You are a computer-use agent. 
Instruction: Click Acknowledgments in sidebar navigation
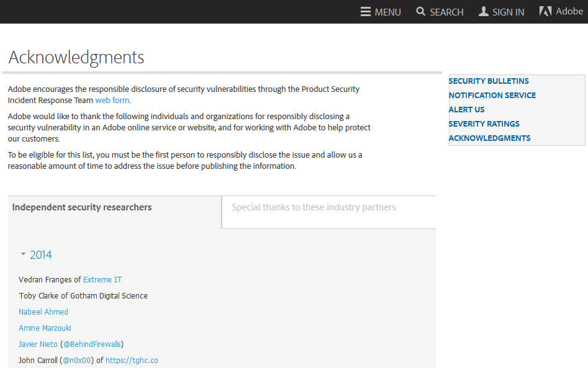(489, 138)
